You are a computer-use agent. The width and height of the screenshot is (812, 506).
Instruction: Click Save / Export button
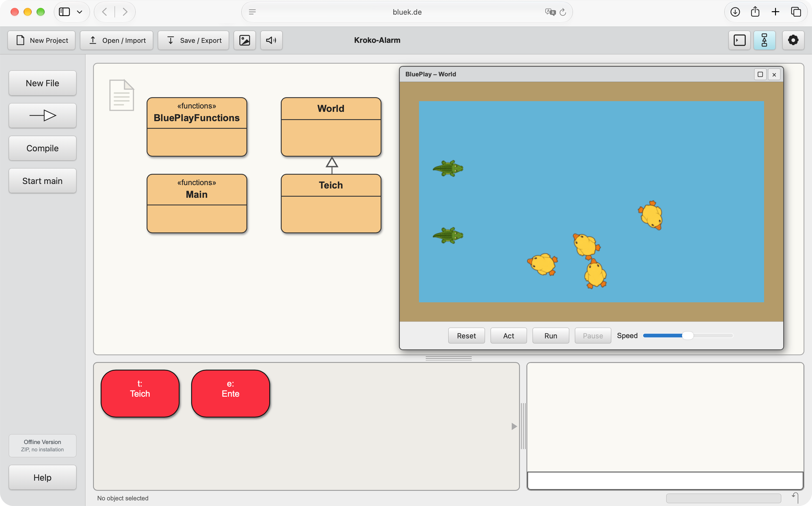(x=193, y=40)
